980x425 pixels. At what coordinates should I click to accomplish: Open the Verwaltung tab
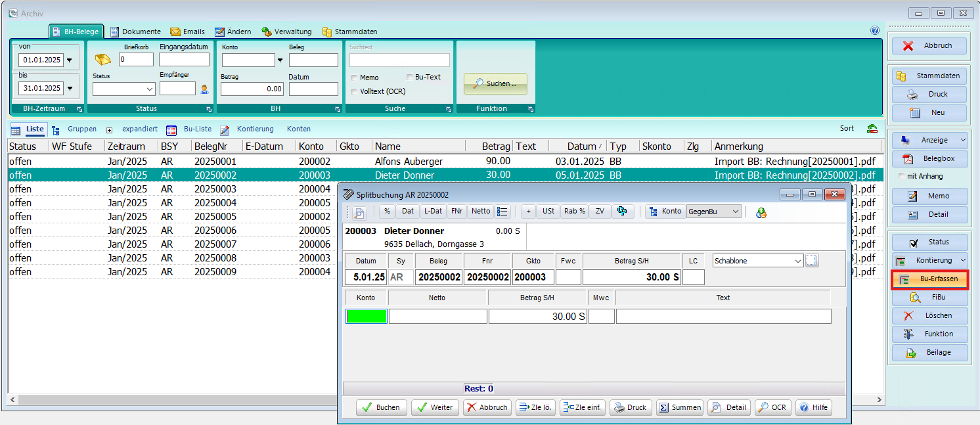(286, 32)
